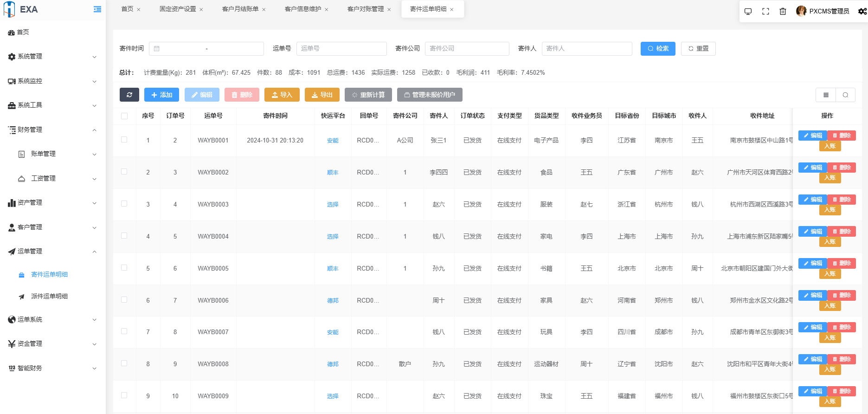This screenshot has width=868, height=414.
Task: Open the column grid settings icon
Action: point(826,95)
